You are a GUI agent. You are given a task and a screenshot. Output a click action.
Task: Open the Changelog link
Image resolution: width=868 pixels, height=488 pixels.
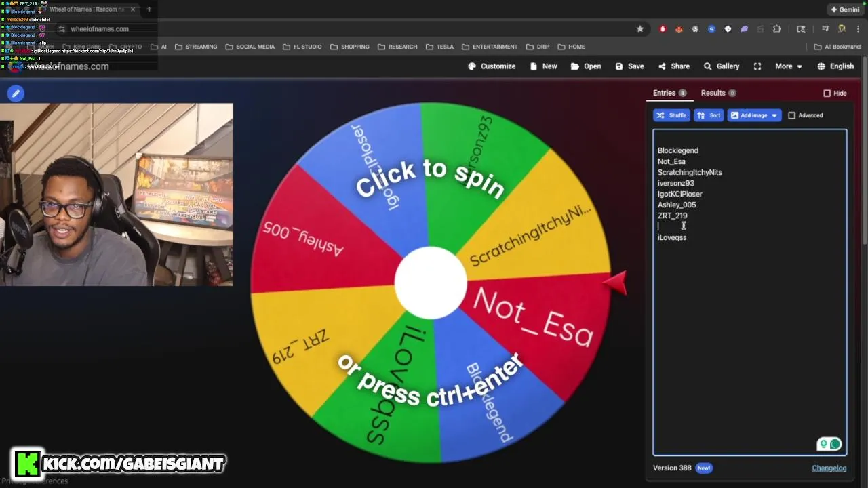coord(829,468)
